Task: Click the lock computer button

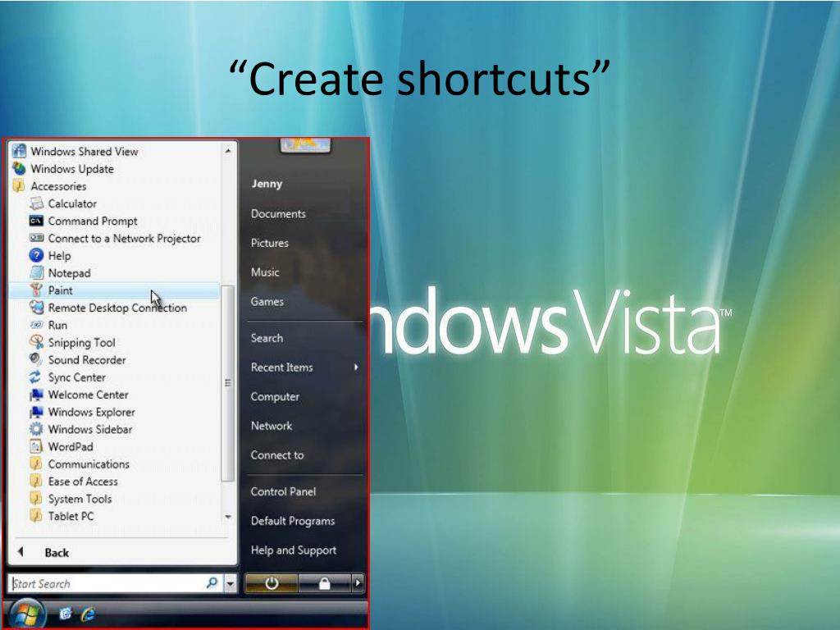Action: [324, 583]
